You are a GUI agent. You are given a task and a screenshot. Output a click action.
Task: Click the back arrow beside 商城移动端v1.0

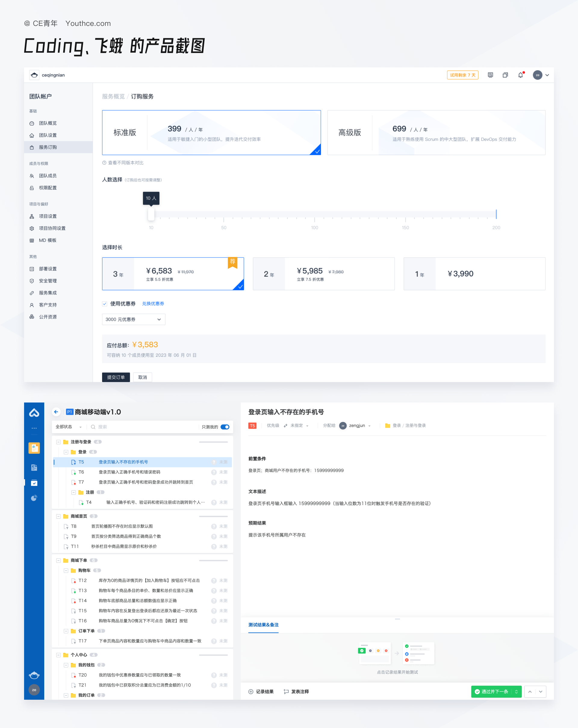point(56,412)
